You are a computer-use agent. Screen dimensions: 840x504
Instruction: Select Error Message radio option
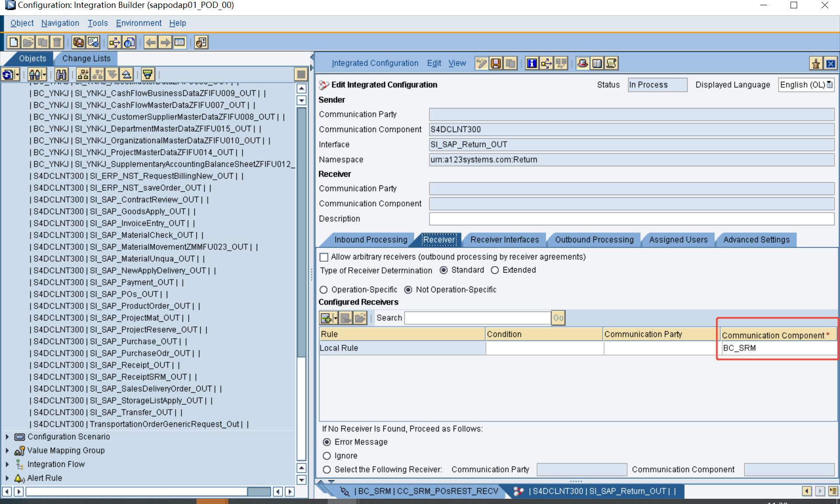pos(327,442)
